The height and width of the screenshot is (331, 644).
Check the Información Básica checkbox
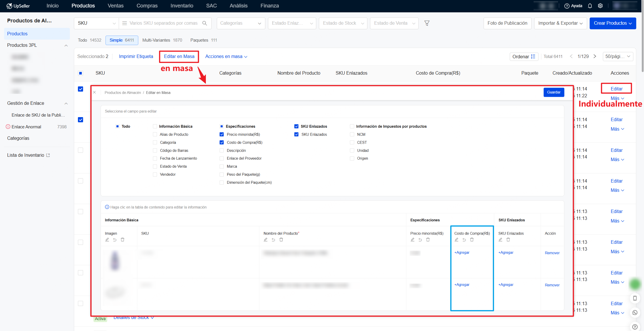click(x=155, y=126)
